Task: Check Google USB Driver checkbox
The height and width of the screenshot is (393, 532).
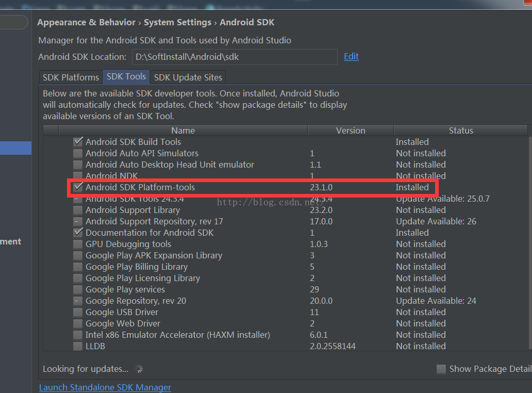Action: [x=78, y=312]
